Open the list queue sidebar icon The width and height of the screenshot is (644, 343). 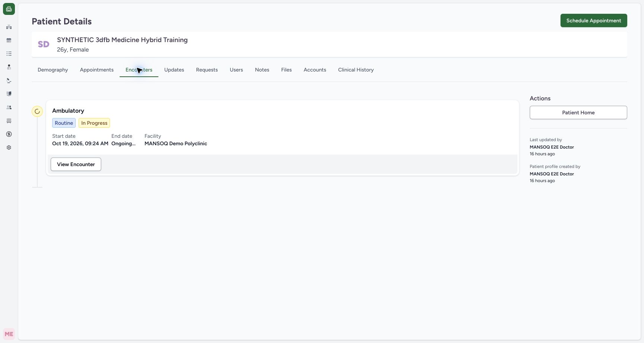9,54
